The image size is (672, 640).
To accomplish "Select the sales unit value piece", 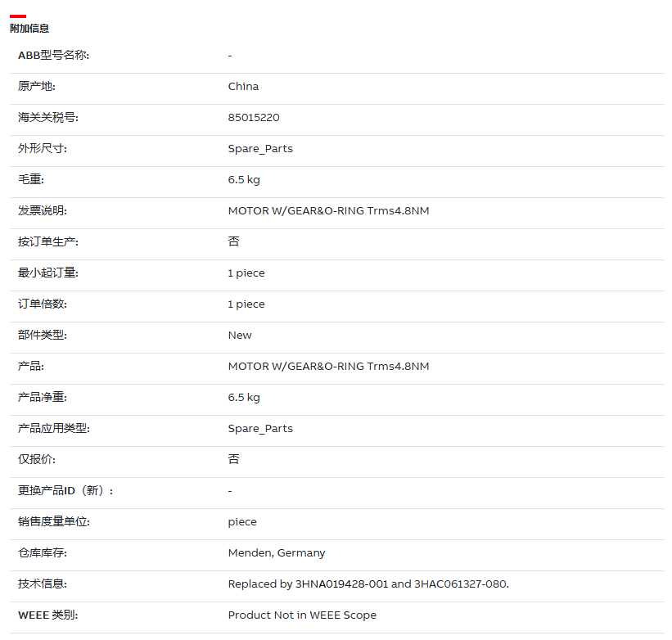I will pos(242,522).
